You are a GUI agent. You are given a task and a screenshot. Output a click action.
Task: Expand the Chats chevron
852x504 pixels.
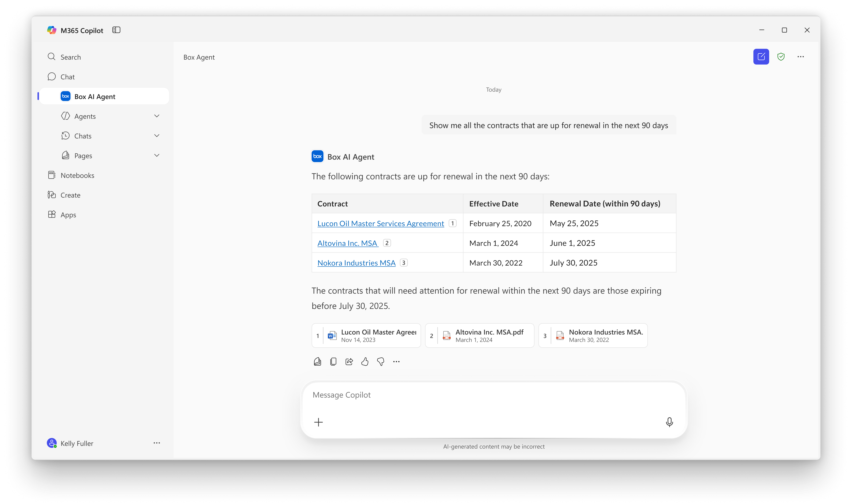157,136
